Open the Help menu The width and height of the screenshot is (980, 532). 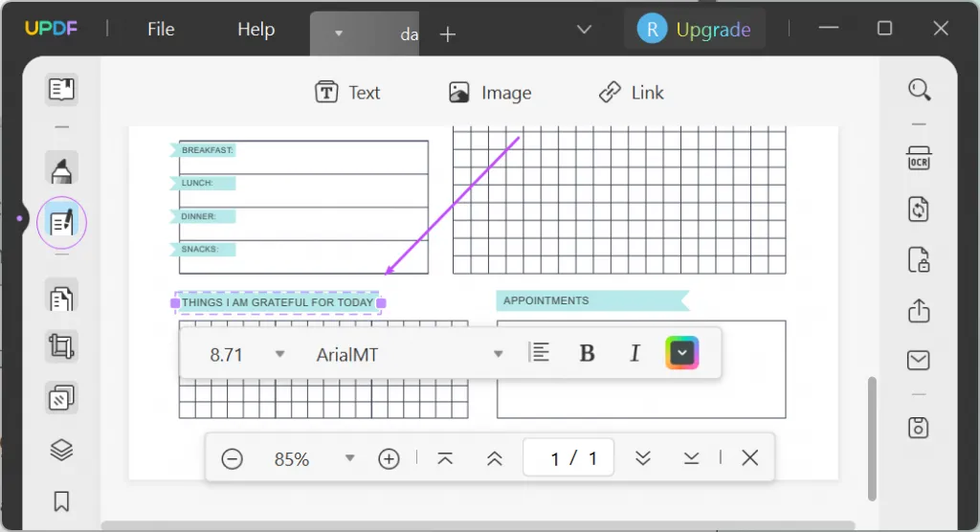[256, 29]
